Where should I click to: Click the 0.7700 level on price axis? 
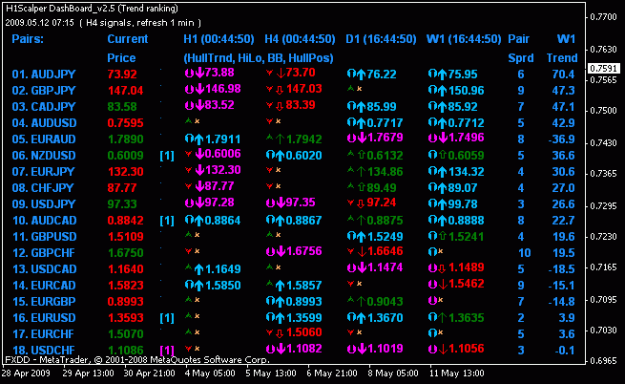[603, 17]
